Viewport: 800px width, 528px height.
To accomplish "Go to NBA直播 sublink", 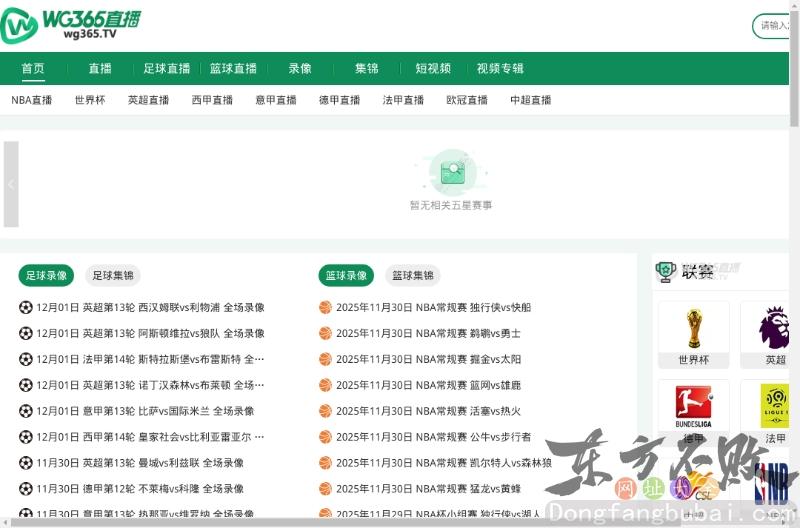I will (x=32, y=100).
